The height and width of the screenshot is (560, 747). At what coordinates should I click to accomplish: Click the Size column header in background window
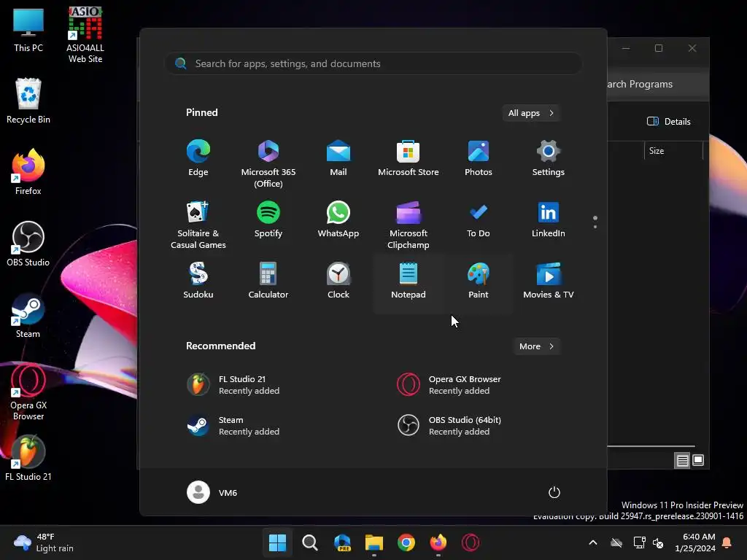(x=673, y=150)
